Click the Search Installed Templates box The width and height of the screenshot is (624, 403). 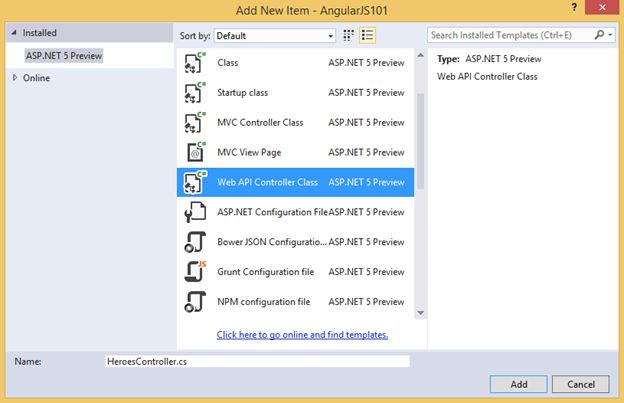pyautogui.click(x=510, y=35)
